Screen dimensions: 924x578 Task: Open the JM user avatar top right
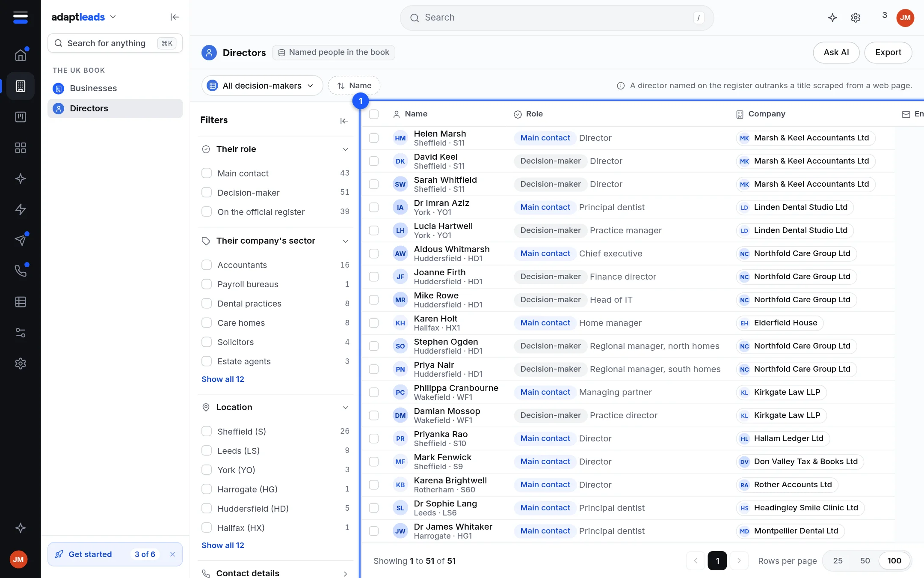[905, 18]
